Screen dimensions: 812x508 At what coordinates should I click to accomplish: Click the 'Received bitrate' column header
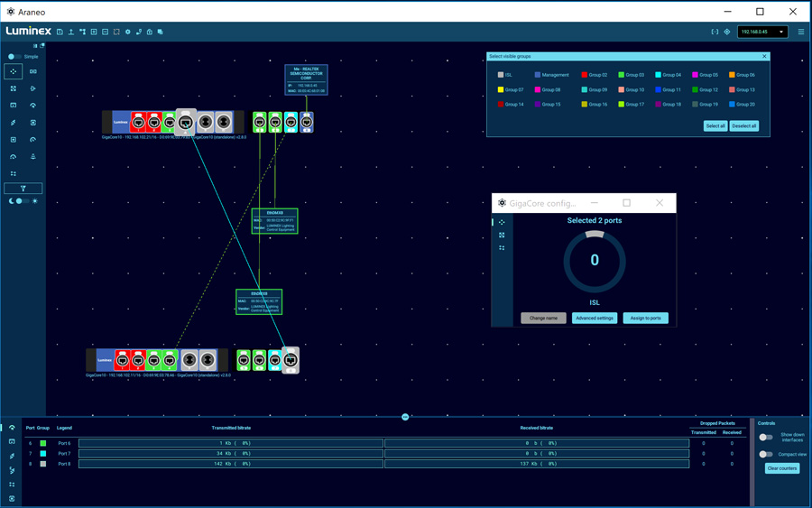coord(537,428)
